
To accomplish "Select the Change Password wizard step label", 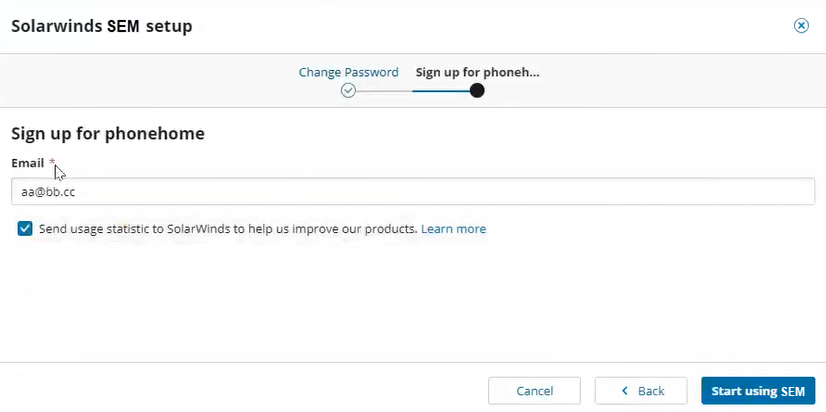I will click(348, 72).
